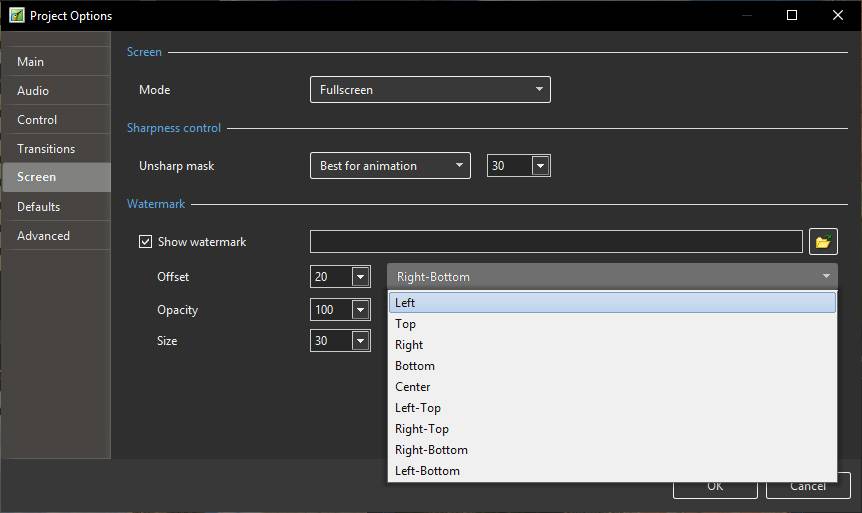Choose Left-Bottom from the position list
The image size is (862, 513).
tap(612, 471)
